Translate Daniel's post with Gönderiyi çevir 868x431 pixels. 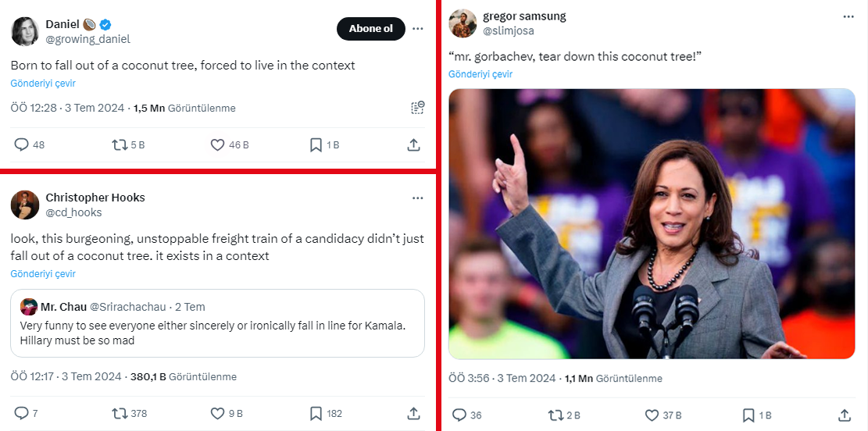(43, 84)
